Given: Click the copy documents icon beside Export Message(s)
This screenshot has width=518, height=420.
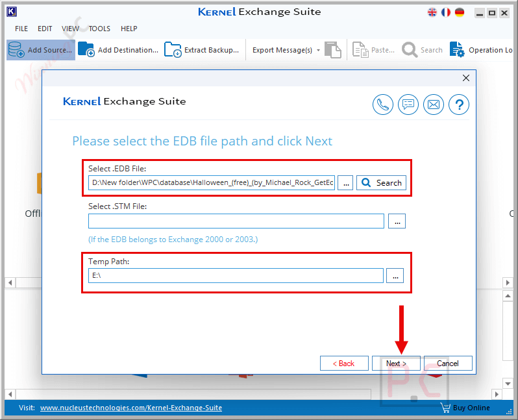Looking at the screenshot, I should point(332,50).
